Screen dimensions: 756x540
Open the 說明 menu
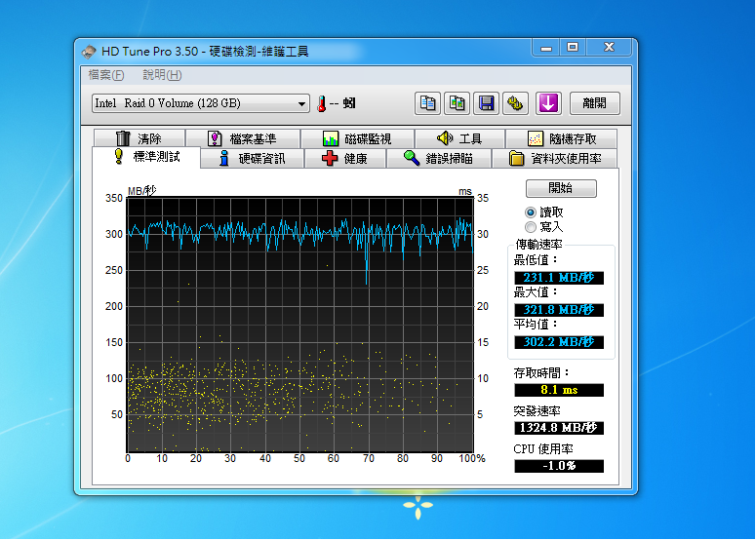coord(162,75)
